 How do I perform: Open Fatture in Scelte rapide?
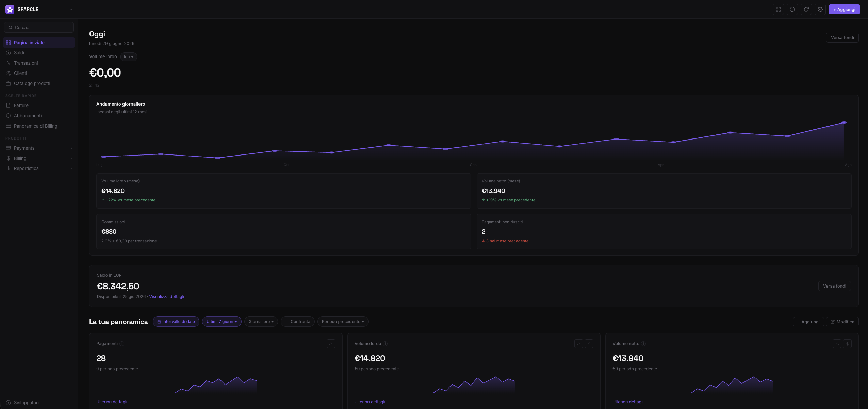(x=39, y=105)
